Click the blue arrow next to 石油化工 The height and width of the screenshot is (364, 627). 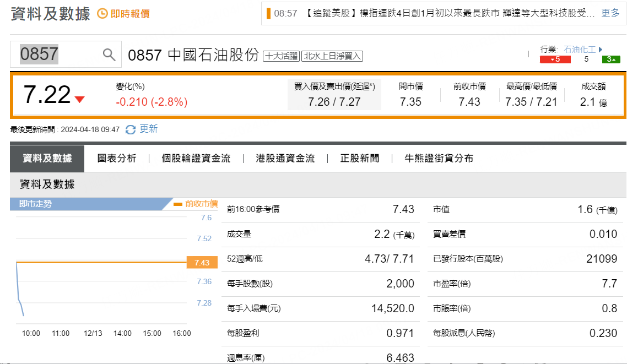[x=600, y=50]
